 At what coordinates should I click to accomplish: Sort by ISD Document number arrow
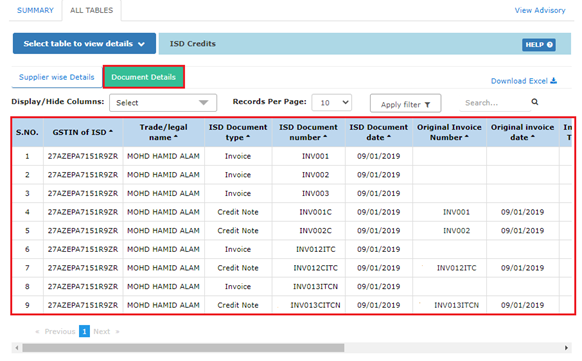coord(325,137)
